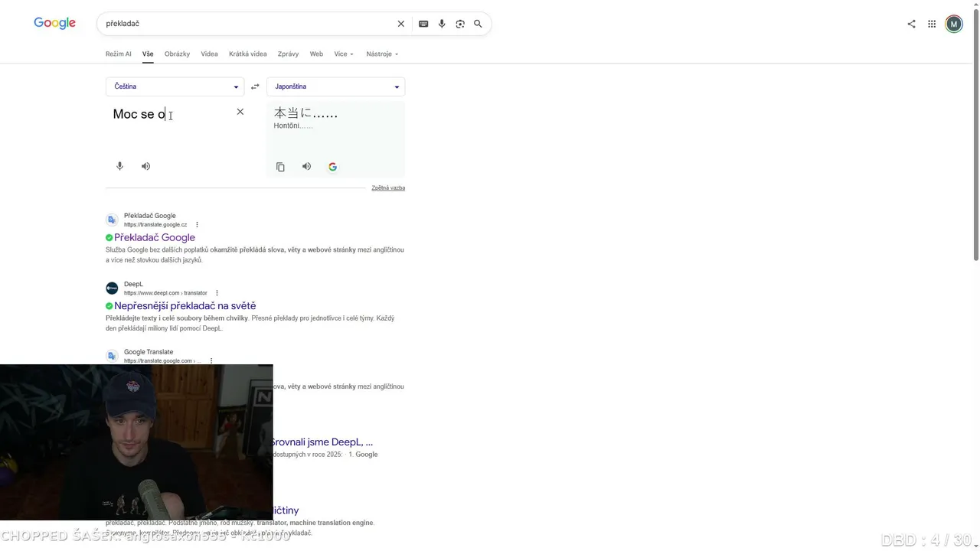980x551 pixels.
Task: Clear the search query with the X
Action: coord(400,24)
